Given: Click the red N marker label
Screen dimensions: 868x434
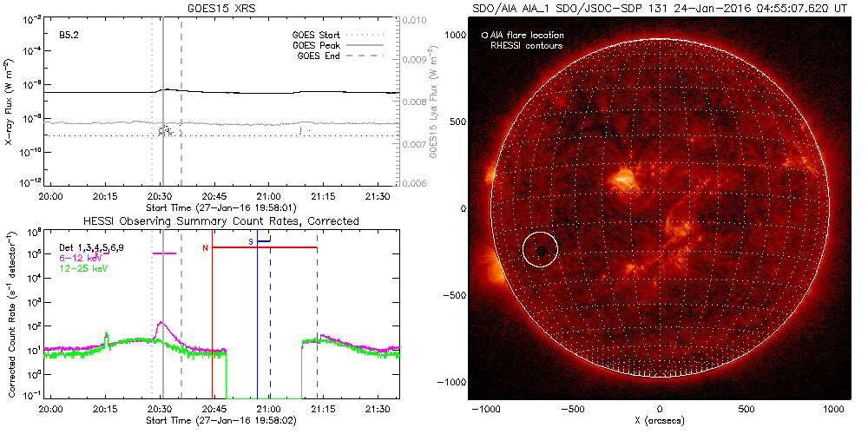Looking at the screenshot, I should pyautogui.click(x=205, y=248).
